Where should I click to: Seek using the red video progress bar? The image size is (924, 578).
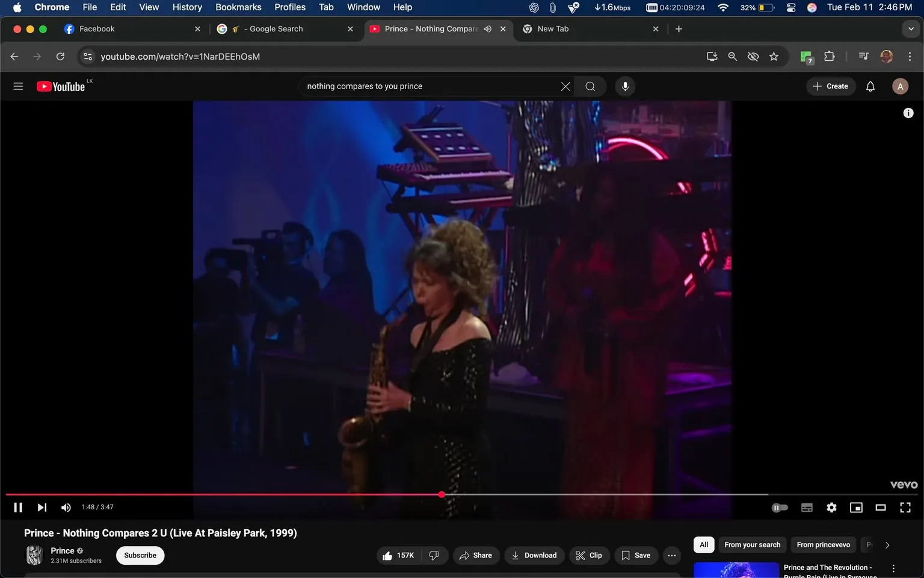point(361,494)
